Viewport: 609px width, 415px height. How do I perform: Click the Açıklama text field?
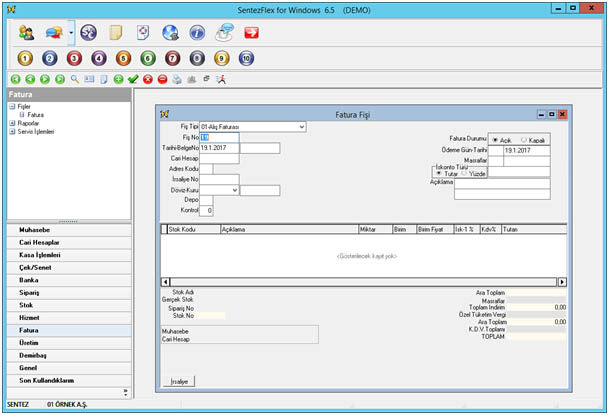coord(502,184)
